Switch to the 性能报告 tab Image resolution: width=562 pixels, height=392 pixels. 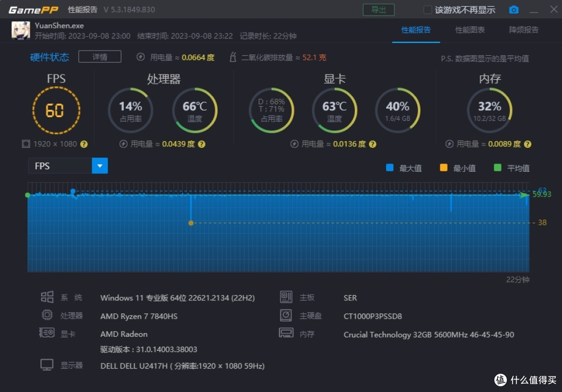point(416,30)
